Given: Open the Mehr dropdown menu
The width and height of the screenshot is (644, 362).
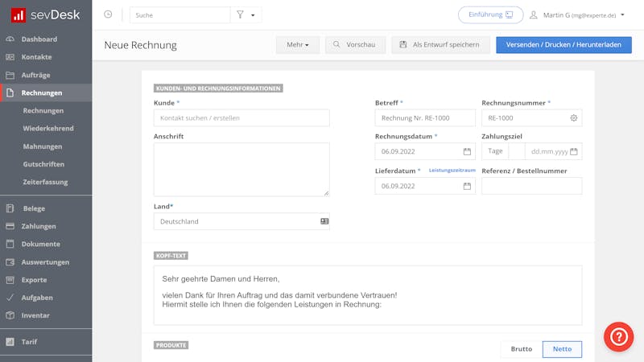Looking at the screenshot, I should 298,45.
